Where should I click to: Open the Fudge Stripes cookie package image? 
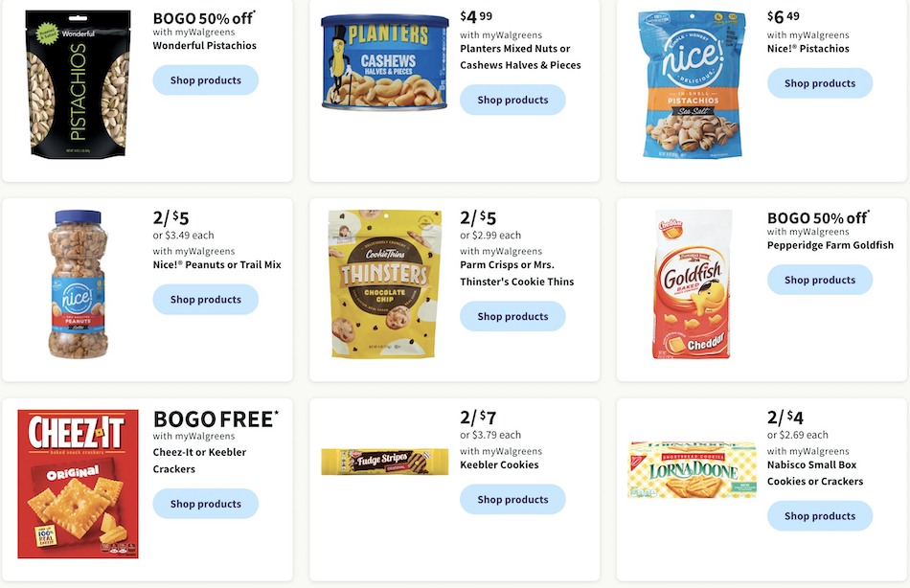385,462
